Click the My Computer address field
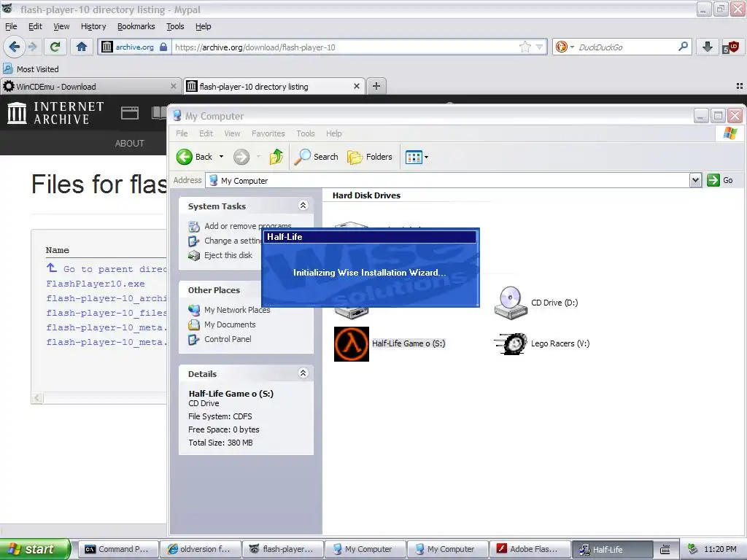 [x=448, y=180]
